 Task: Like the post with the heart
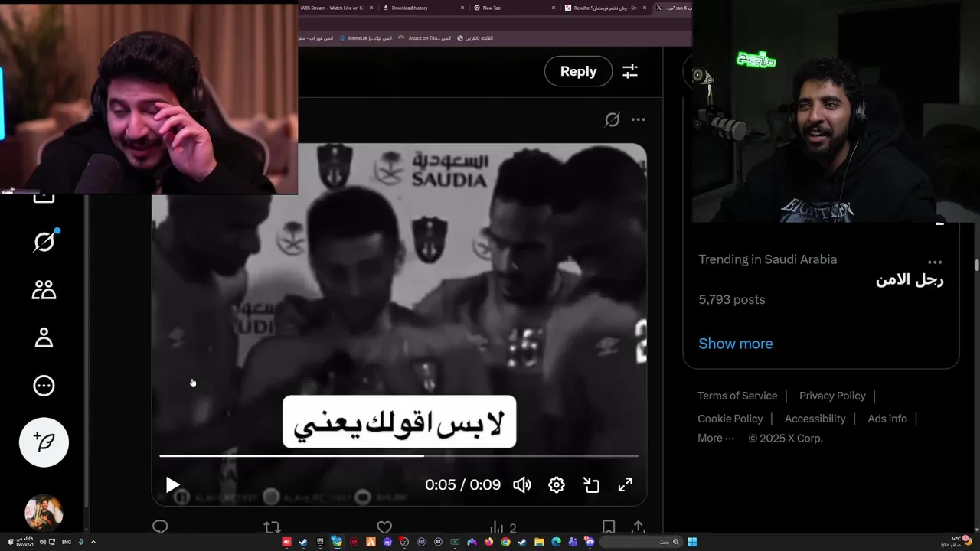pyautogui.click(x=384, y=527)
